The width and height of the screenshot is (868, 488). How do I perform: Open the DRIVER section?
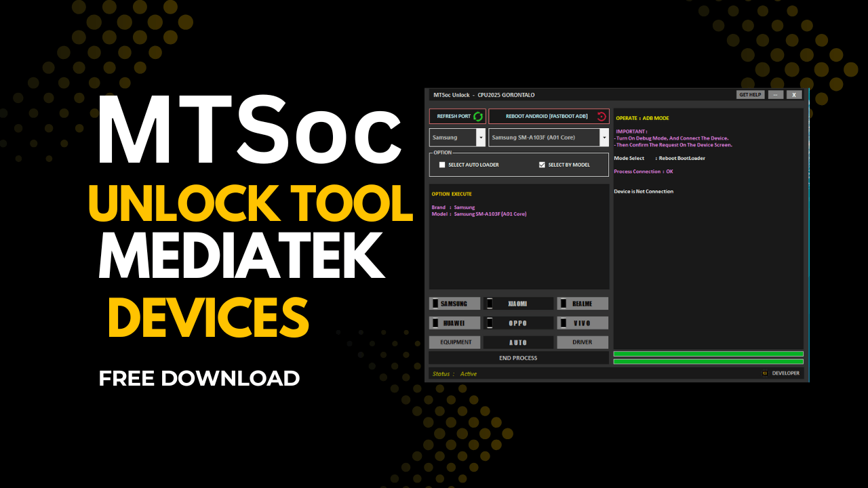coord(583,342)
